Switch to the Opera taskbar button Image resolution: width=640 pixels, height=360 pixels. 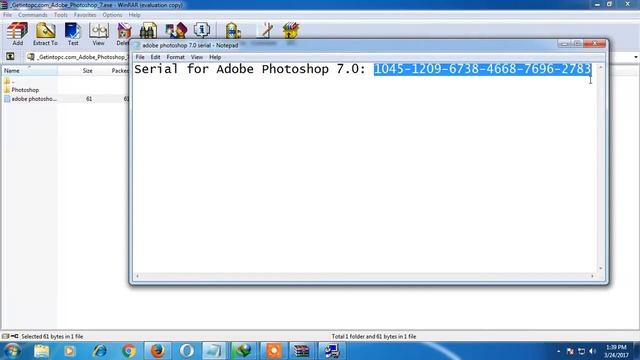[187, 351]
